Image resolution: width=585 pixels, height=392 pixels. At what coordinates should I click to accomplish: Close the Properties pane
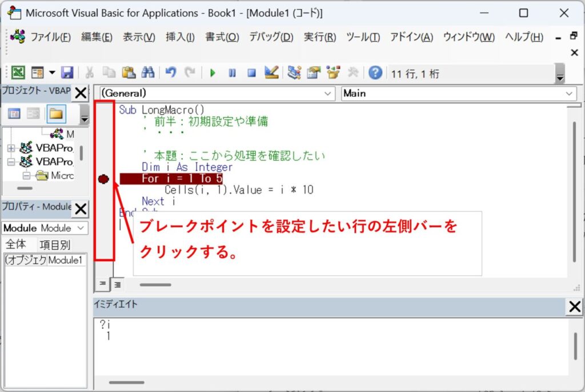coord(81,209)
